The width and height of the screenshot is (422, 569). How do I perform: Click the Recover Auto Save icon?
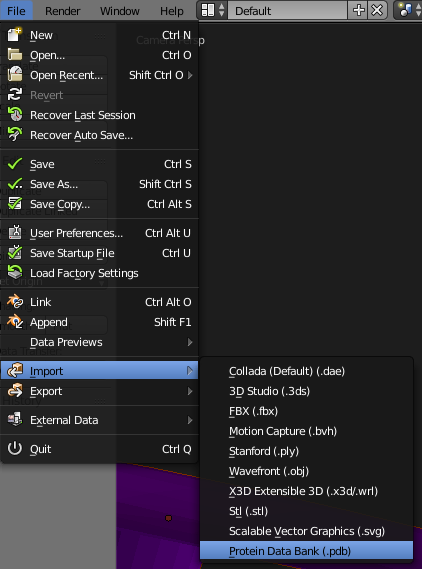pyautogui.click(x=15, y=135)
